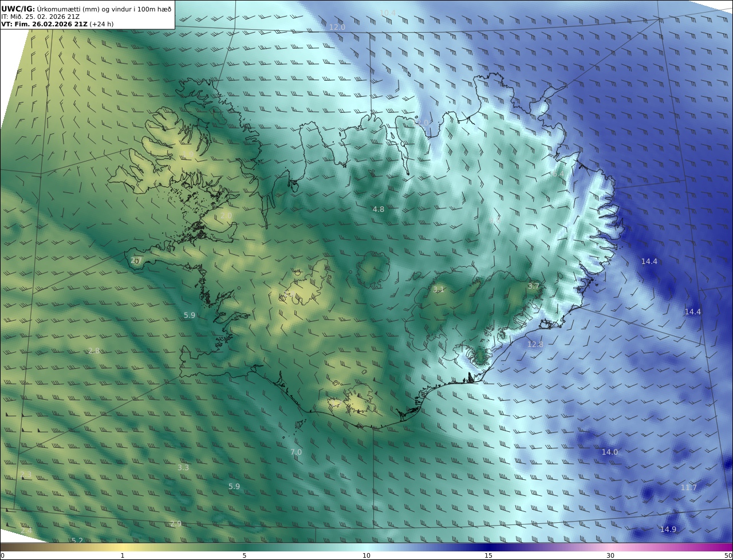This screenshot has width=733, height=560.
Task: Click the 2.8 value label west of Reykjanes
Action: click(94, 350)
